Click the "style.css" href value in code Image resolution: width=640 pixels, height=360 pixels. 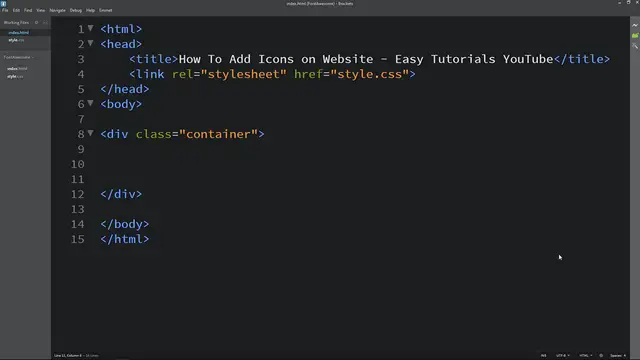coord(370,74)
